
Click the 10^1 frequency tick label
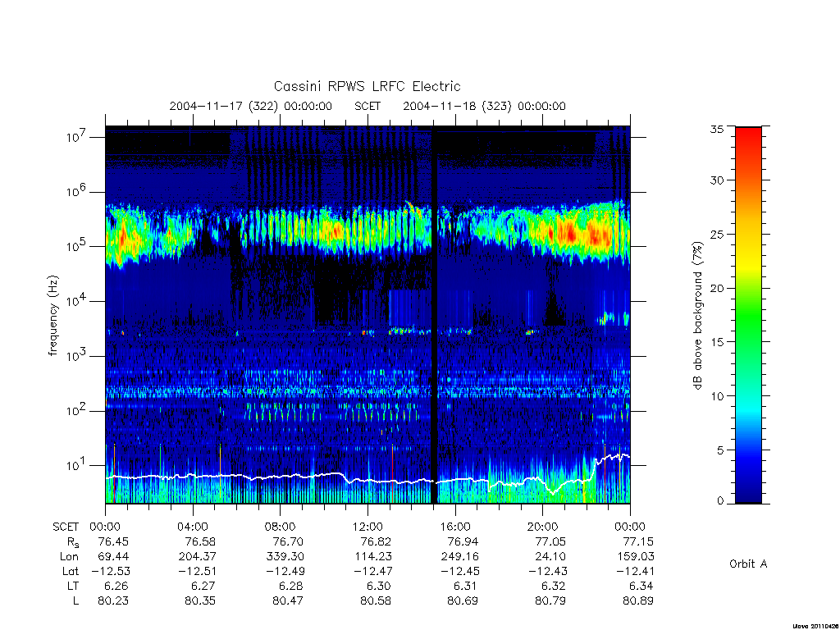(77, 464)
